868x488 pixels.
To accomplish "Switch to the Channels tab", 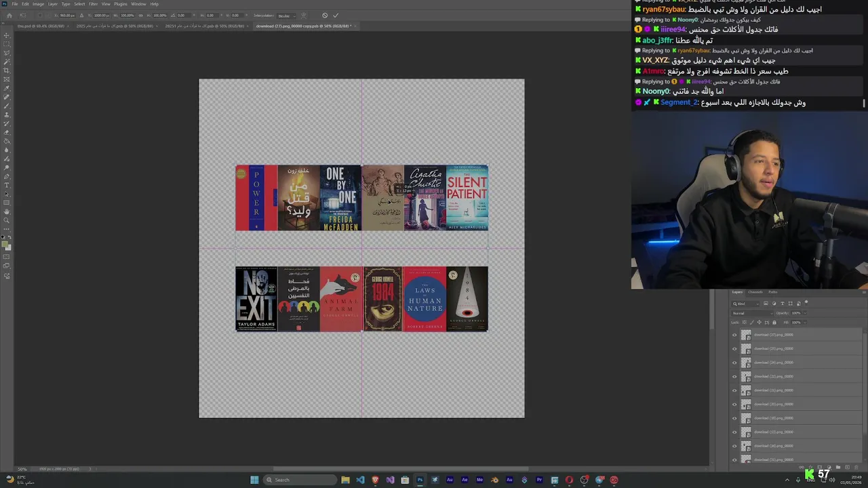I will [755, 292].
